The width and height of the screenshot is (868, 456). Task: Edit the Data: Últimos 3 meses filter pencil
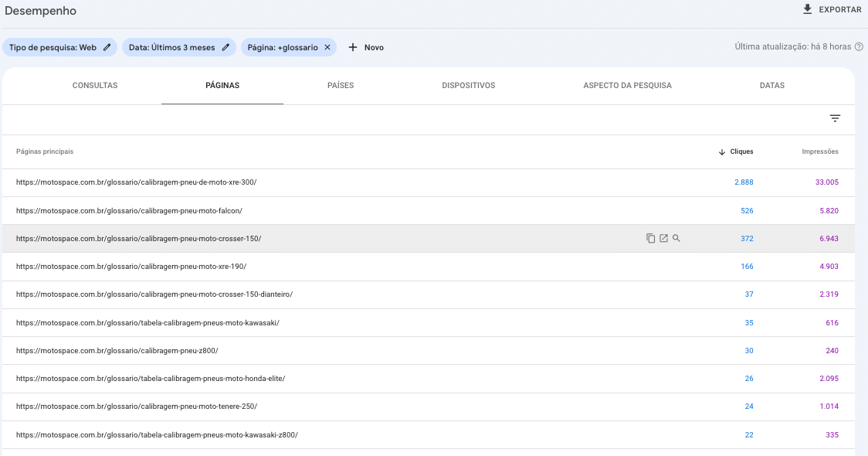pos(225,47)
